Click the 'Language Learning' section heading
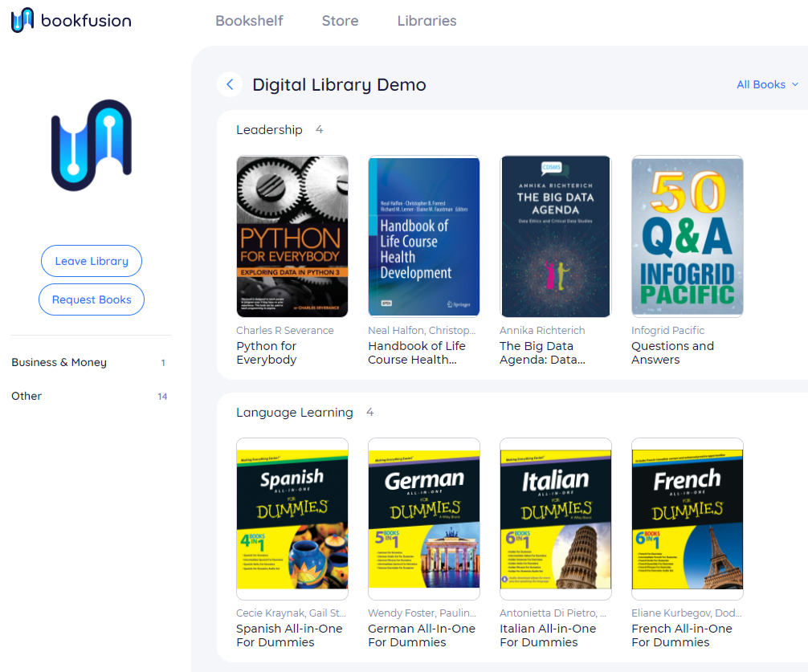Viewport: 808px width, 672px height. pyautogui.click(x=295, y=413)
